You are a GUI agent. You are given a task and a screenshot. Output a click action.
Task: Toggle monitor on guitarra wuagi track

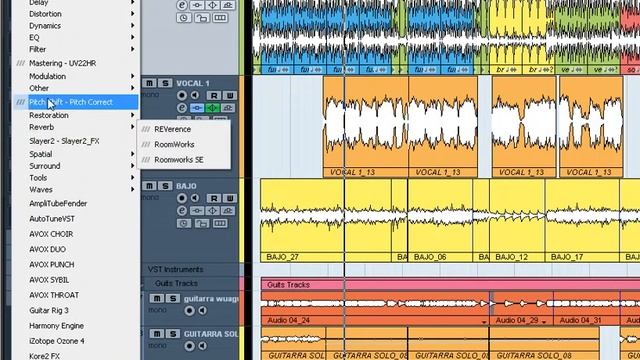[x=202, y=311]
